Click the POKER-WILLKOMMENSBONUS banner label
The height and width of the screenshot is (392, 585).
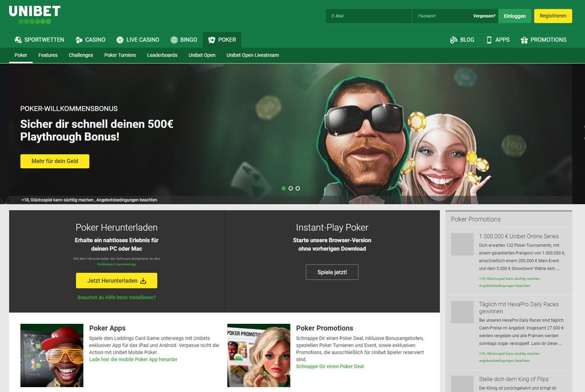(69, 109)
